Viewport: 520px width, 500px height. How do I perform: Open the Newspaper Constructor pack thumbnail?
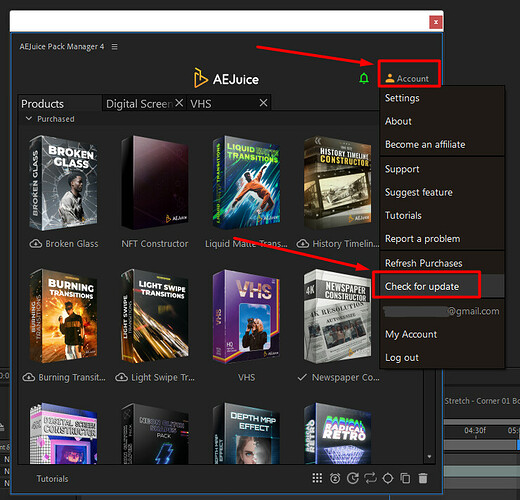(338, 316)
